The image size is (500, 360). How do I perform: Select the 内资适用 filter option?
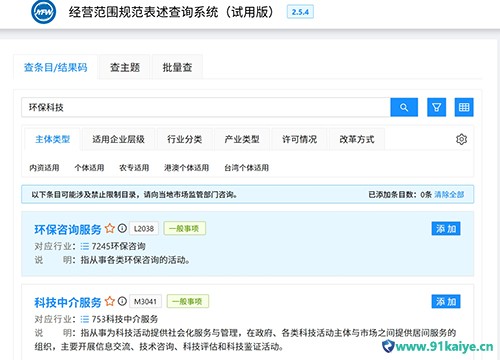[44, 168]
